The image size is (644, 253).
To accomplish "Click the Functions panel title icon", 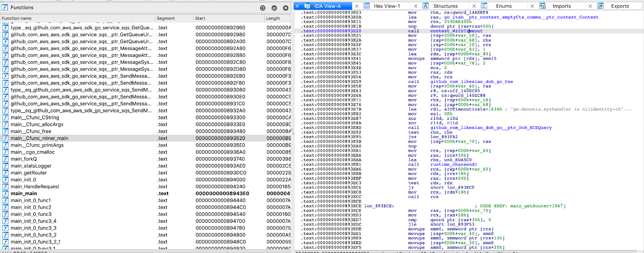I will (5, 8).
